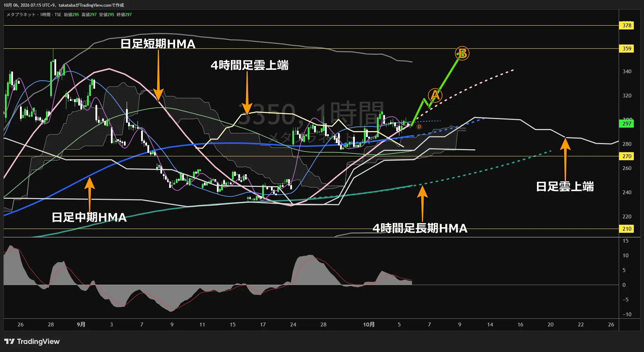Select the 4時間足長期HMA text label
Screen dimensions: 644x352
pos(420,228)
